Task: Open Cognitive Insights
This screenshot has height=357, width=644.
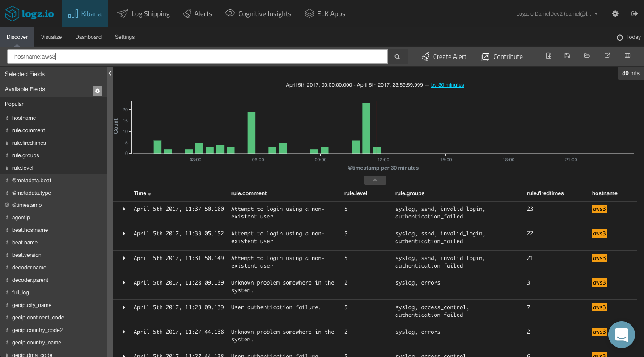Action: (x=258, y=14)
